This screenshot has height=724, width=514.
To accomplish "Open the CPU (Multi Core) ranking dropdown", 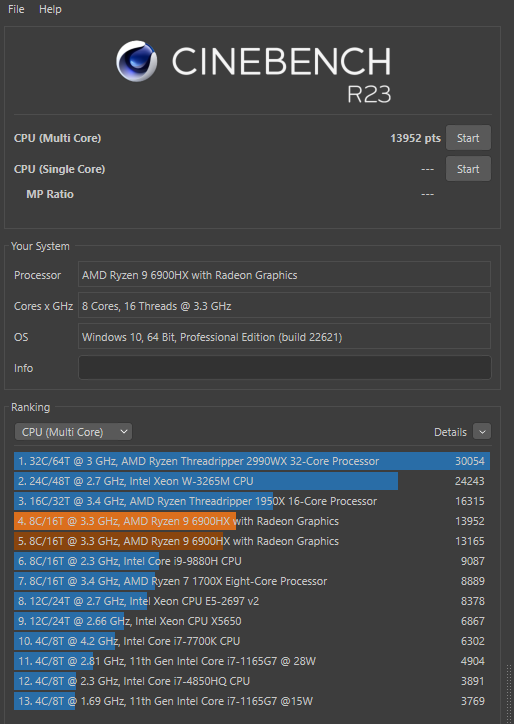I will click(x=73, y=432).
